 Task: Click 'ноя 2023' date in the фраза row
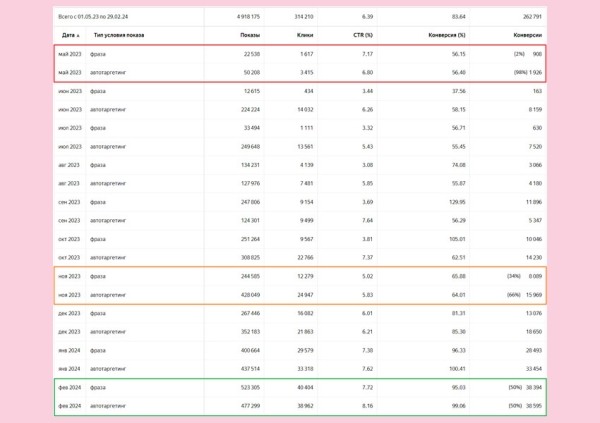click(69, 276)
